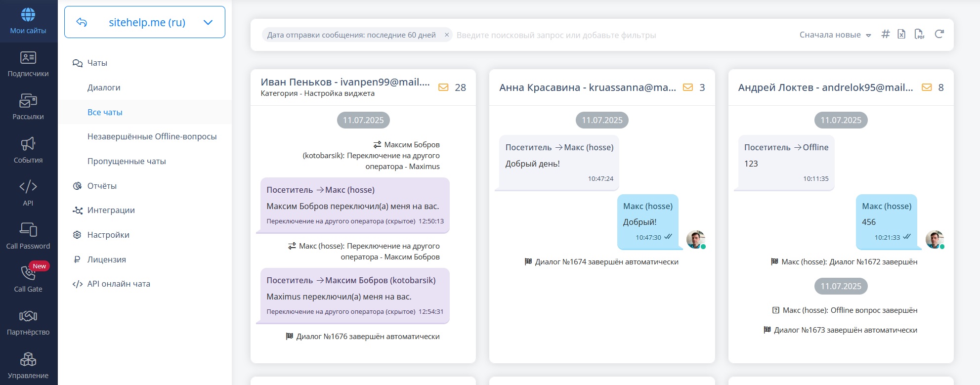980x385 pixels.
Task: Click envelope icon on Анна Красавина card
Action: [687, 87]
